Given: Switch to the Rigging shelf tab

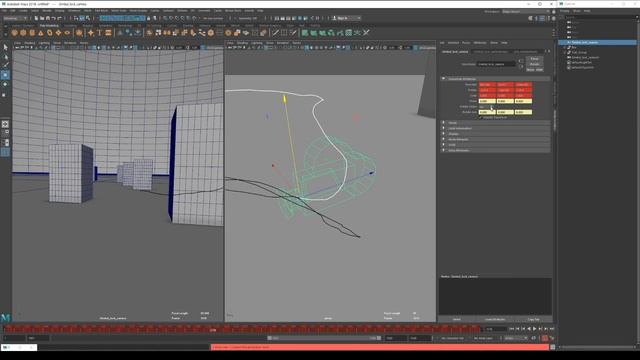Looking at the screenshot, I should (x=87, y=25).
